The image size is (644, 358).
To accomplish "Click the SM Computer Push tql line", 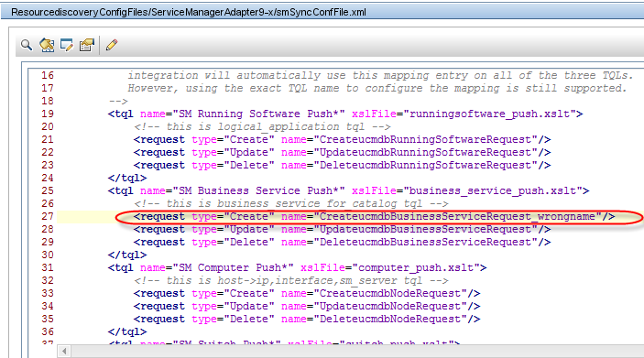I will (298, 267).
